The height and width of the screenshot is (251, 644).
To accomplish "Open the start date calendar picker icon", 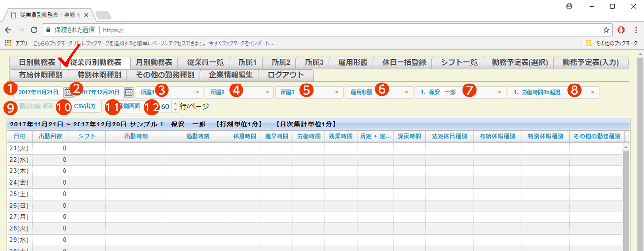I will pos(68,92).
